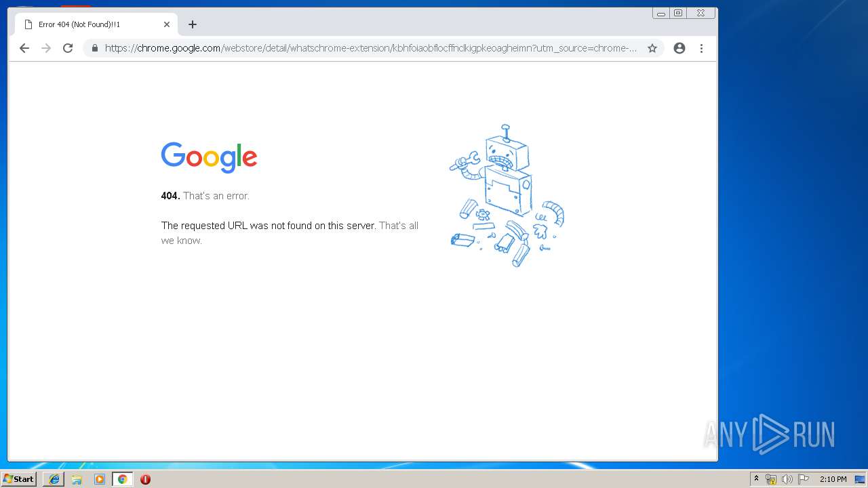
Task: Reload the current page
Action: (x=68, y=48)
